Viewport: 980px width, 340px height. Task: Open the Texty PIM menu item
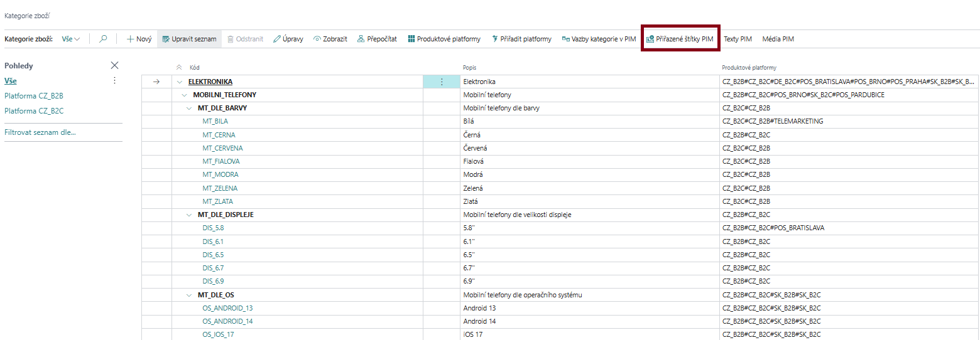tap(738, 39)
